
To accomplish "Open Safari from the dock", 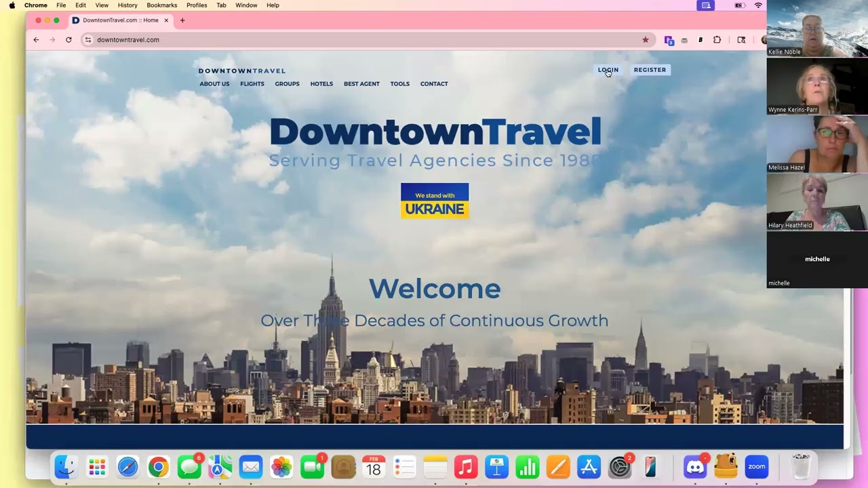I will pos(127,467).
